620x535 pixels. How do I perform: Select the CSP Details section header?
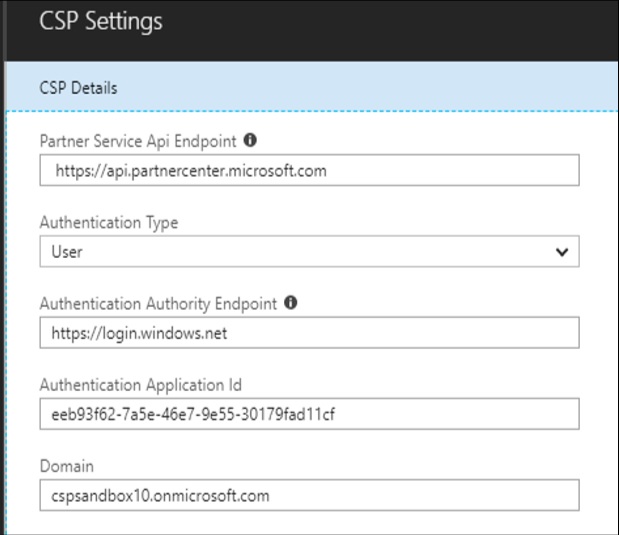coord(78,88)
